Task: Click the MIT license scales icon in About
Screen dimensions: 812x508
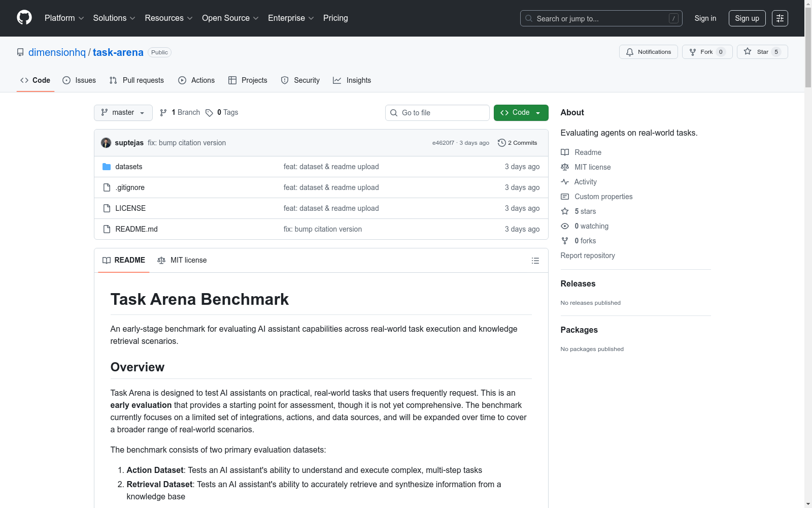Action: click(565, 167)
